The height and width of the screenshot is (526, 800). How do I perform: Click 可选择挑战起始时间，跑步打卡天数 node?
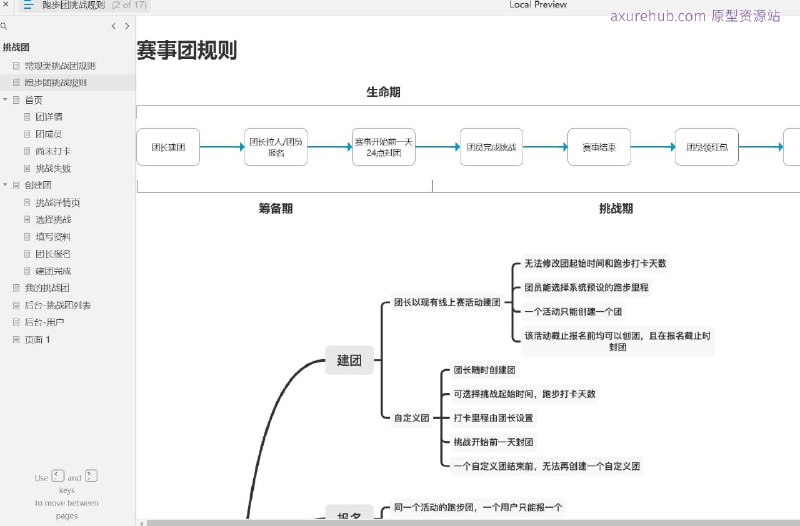524,394
